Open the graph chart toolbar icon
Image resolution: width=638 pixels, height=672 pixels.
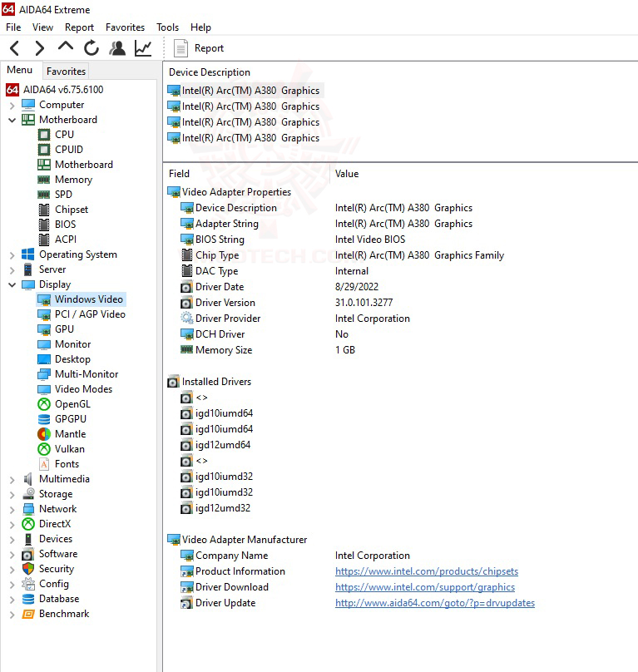click(x=143, y=48)
